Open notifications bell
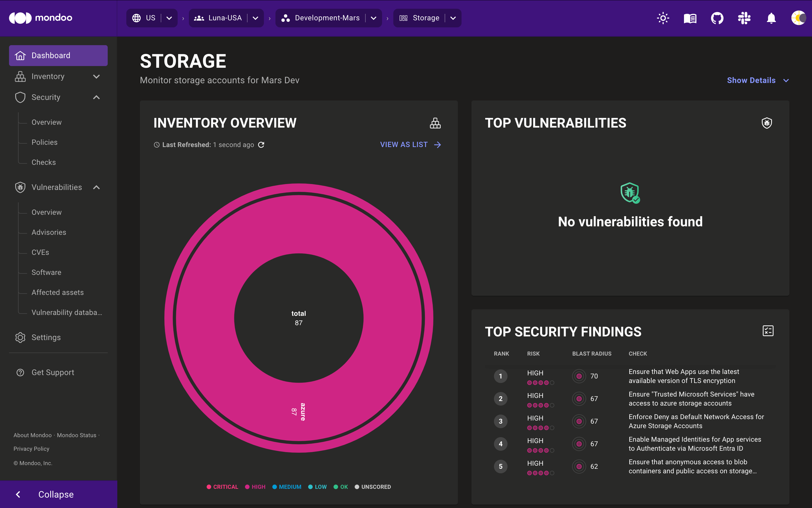The image size is (812, 508). (771, 18)
